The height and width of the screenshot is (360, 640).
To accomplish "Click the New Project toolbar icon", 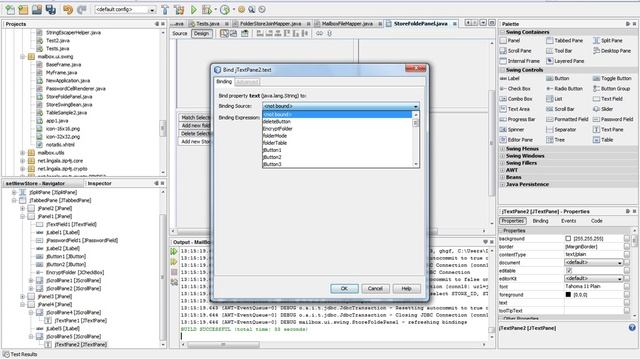I will 23,9.
